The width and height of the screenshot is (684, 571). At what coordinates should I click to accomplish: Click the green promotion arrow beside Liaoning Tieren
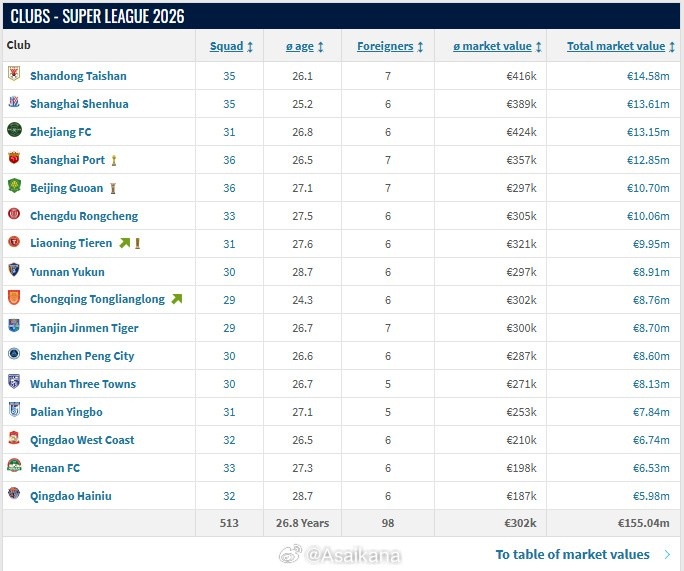[125, 243]
